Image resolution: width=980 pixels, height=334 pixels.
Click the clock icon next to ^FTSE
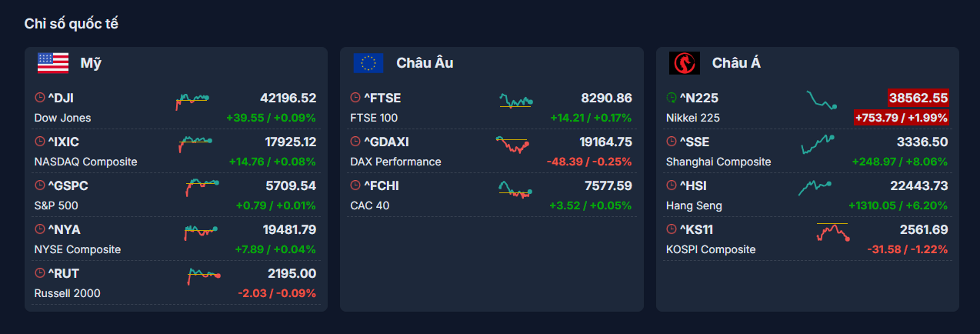355,98
